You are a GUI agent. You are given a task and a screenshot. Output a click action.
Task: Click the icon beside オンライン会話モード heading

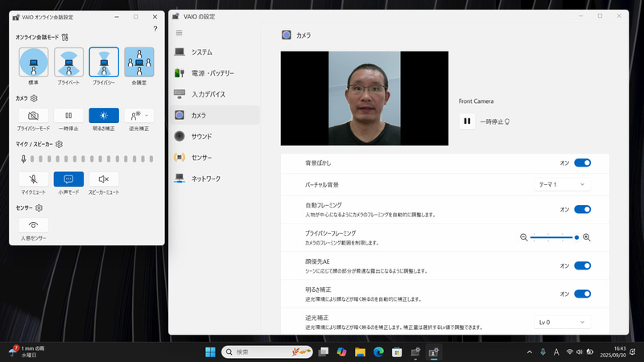(65, 37)
